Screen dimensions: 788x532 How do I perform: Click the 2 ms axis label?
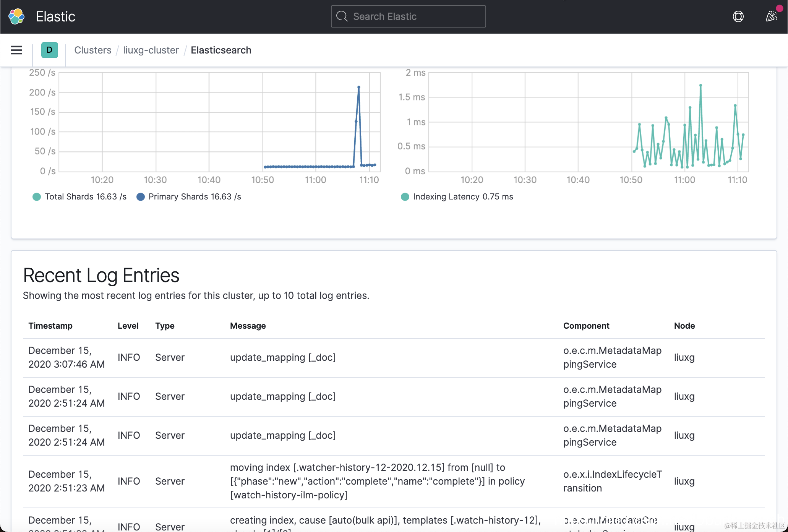pos(415,73)
